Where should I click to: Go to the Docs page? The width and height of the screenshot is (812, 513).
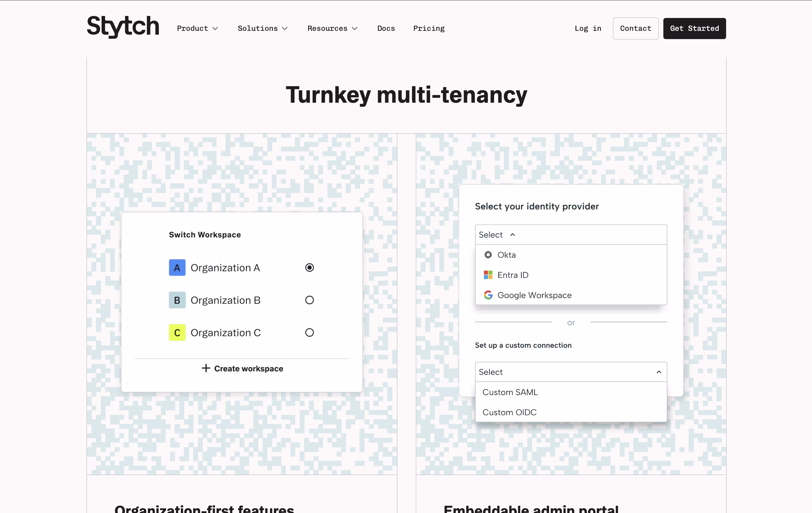386,28
